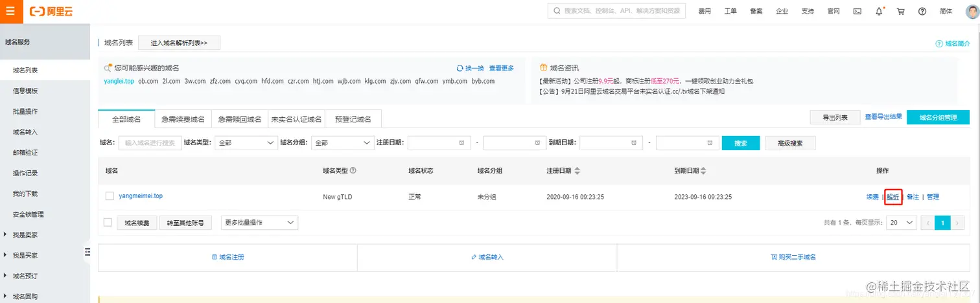Viewport: 980px width, 303px height.
Task: Go to previous page arrow
Action: tap(927, 223)
